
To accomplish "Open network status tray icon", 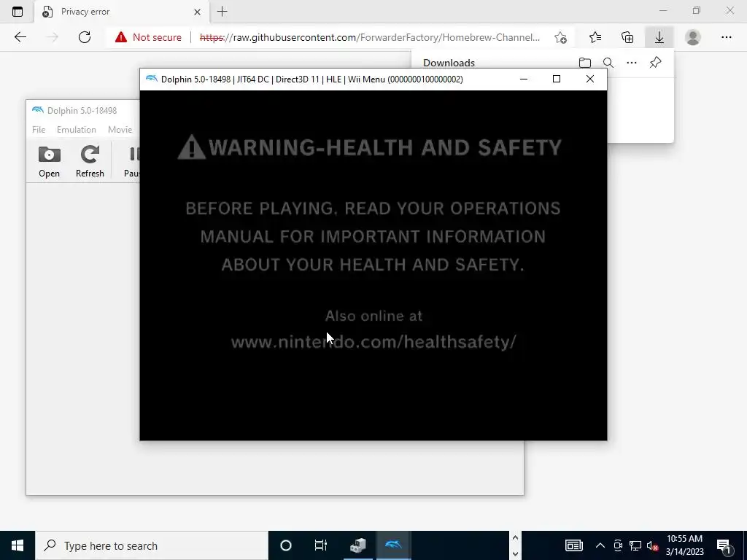I will (x=635, y=545).
